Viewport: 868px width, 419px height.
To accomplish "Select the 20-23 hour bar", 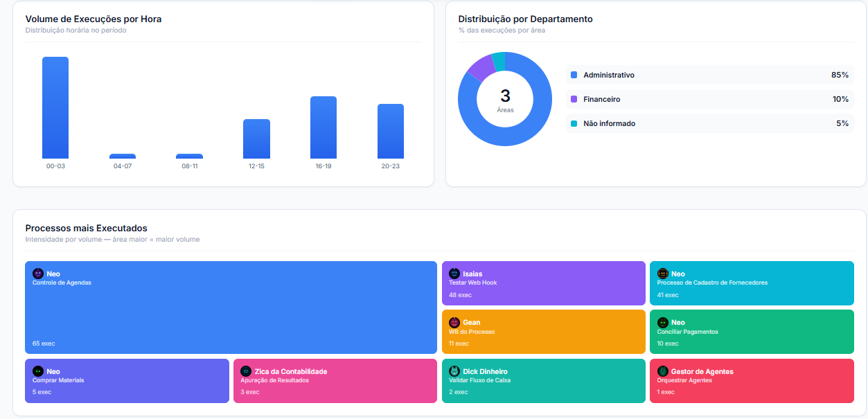I will pos(391,131).
